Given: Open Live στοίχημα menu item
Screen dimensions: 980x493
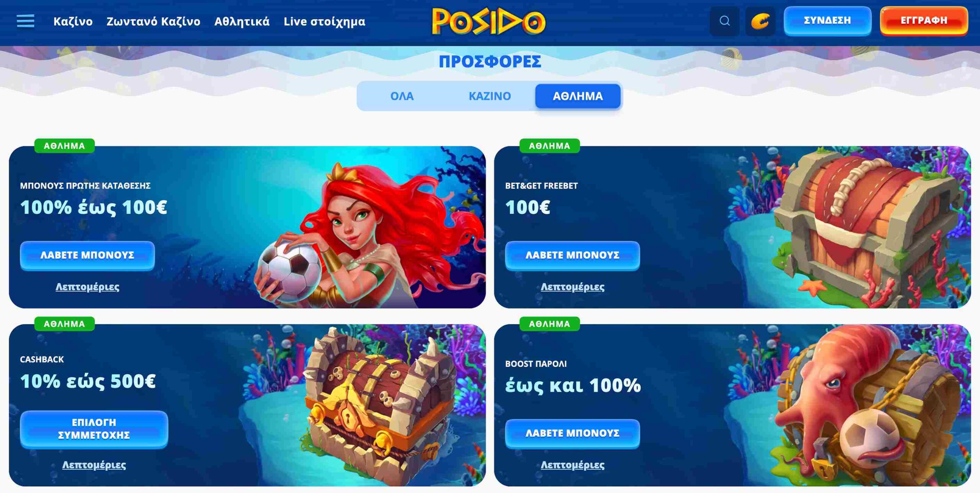Looking at the screenshot, I should click(x=324, y=21).
